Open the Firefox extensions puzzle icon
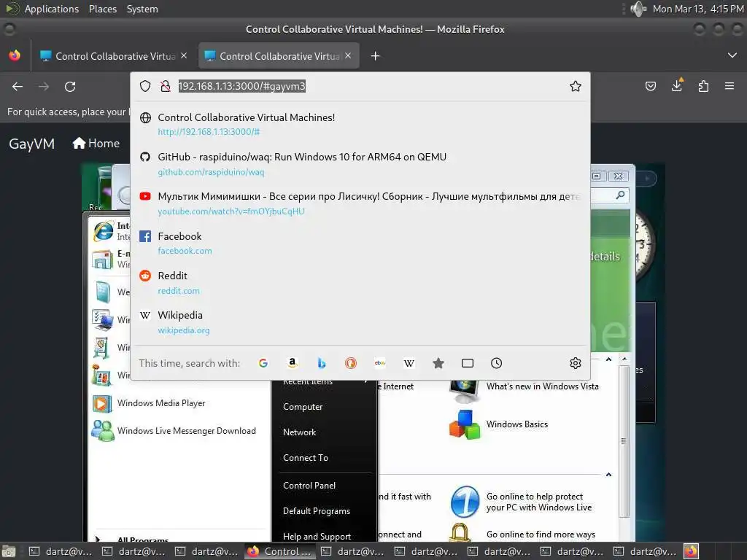The image size is (747, 560). [703, 86]
